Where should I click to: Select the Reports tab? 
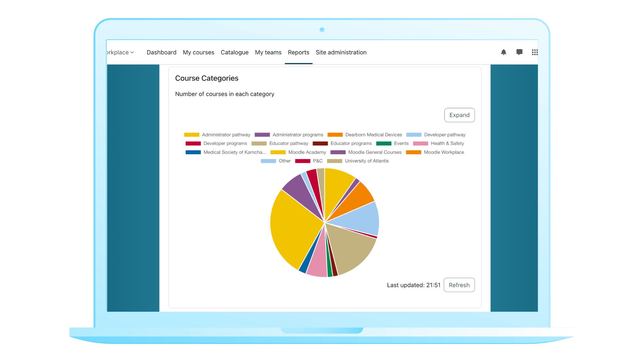(298, 52)
